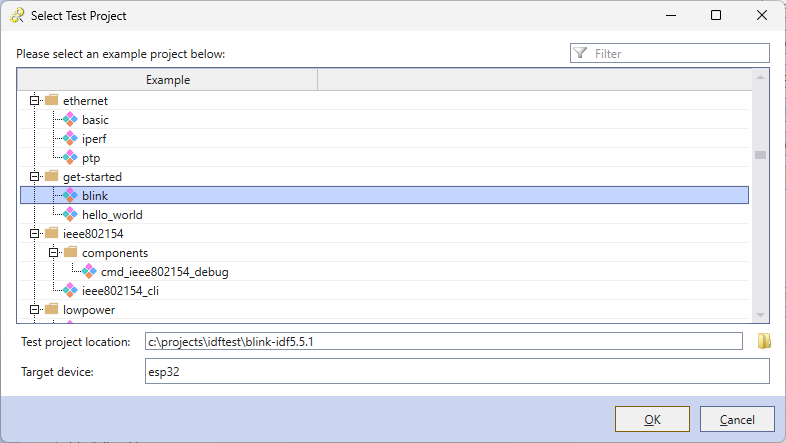This screenshot has width=786, height=443.
Task: Focus the Filter search field
Action: [670, 53]
